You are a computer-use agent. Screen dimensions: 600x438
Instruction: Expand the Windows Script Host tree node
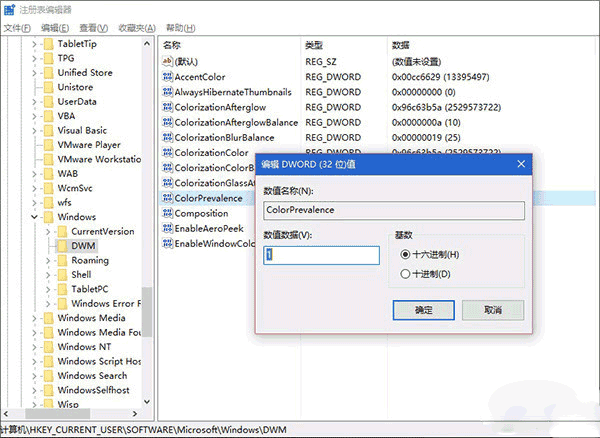click(34, 361)
